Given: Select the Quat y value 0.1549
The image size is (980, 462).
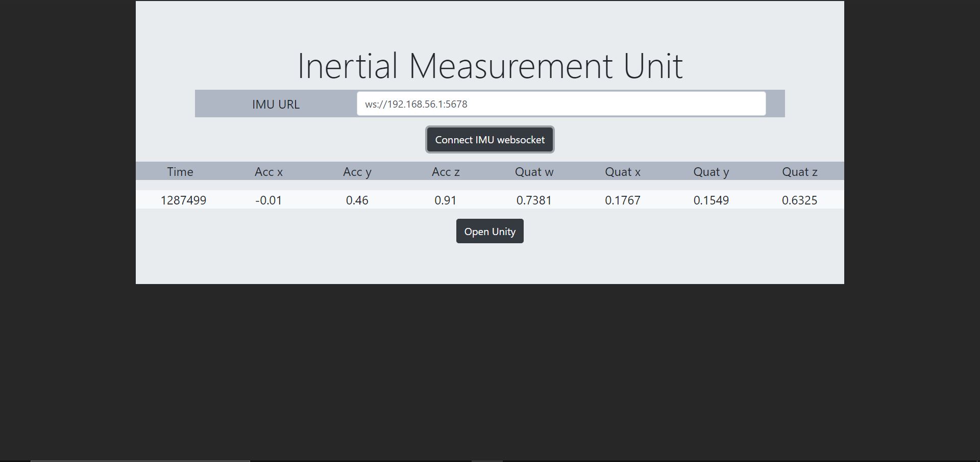Looking at the screenshot, I should point(711,200).
